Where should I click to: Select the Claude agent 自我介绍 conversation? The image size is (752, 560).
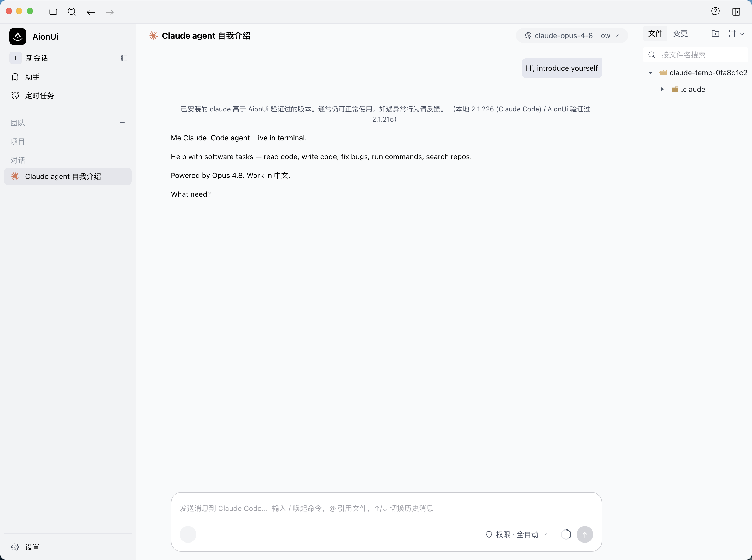(68, 176)
